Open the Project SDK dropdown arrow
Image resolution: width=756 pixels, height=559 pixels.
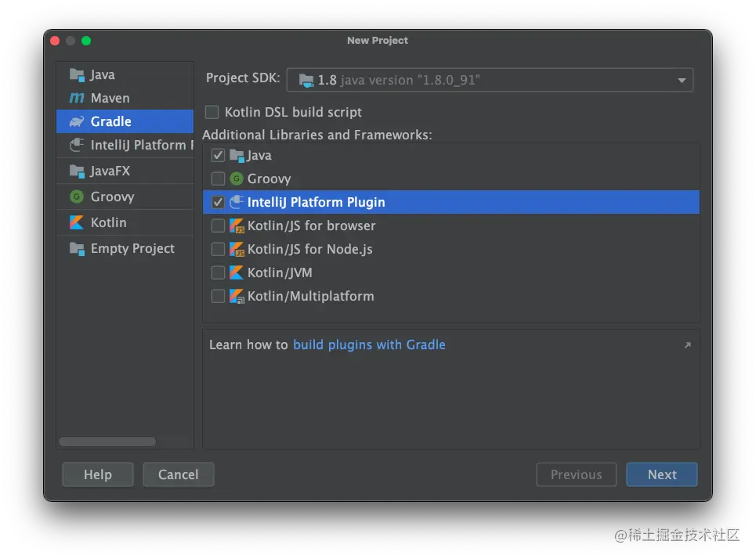point(682,81)
